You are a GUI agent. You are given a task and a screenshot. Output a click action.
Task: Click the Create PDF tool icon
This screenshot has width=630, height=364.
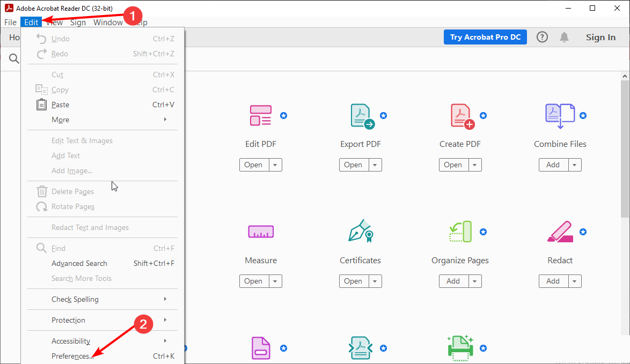(462, 116)
